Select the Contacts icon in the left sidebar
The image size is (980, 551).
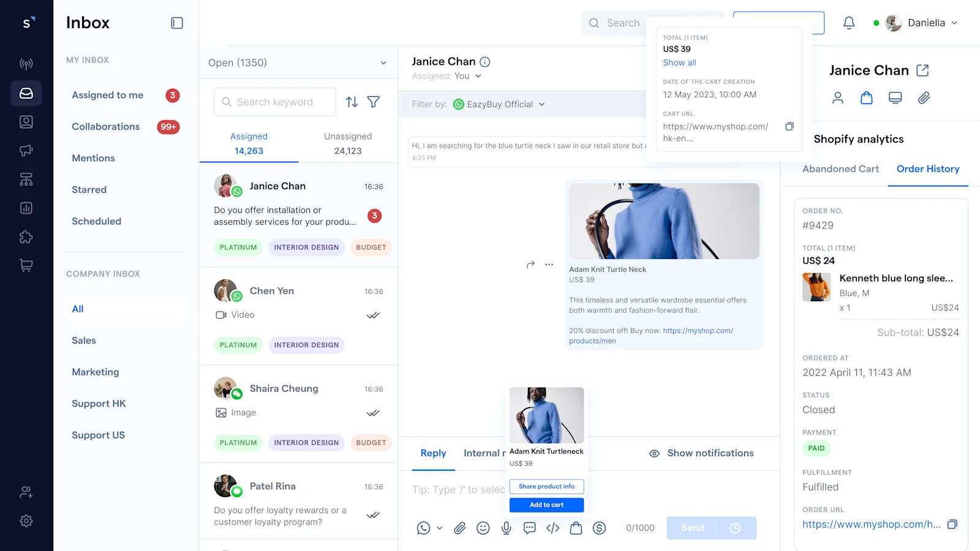pos(26,122)
